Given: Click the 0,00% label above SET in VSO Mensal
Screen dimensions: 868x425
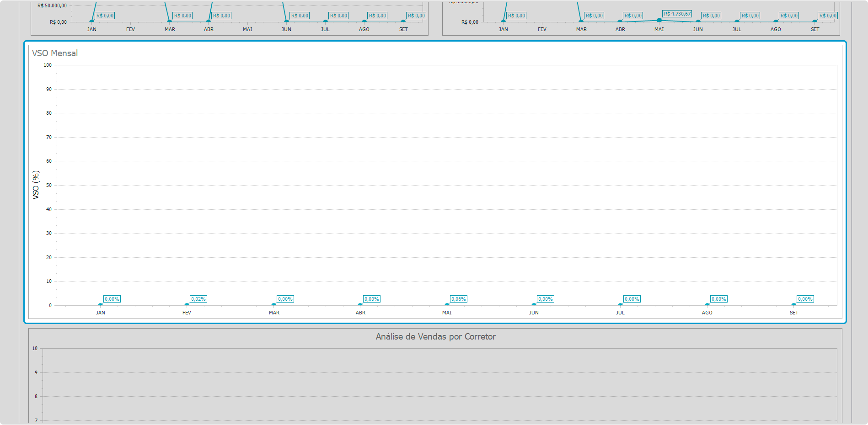Looking at the screenshot, I should coord(805,299).
